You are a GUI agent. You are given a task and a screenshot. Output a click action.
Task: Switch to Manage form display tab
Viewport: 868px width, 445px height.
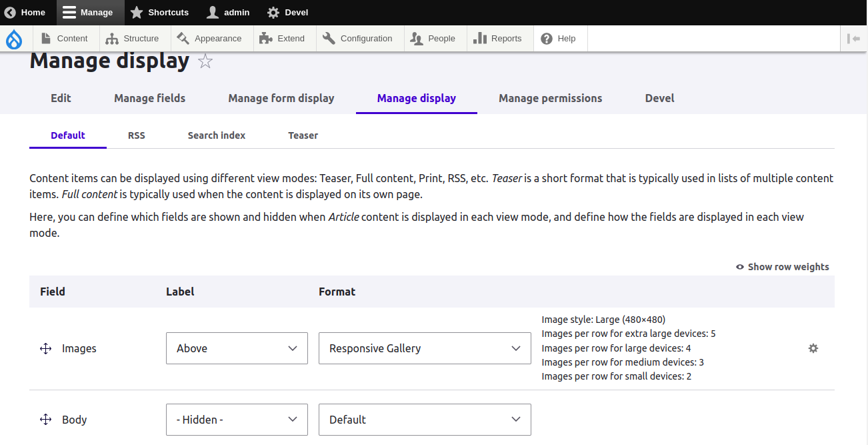(281, 98)
